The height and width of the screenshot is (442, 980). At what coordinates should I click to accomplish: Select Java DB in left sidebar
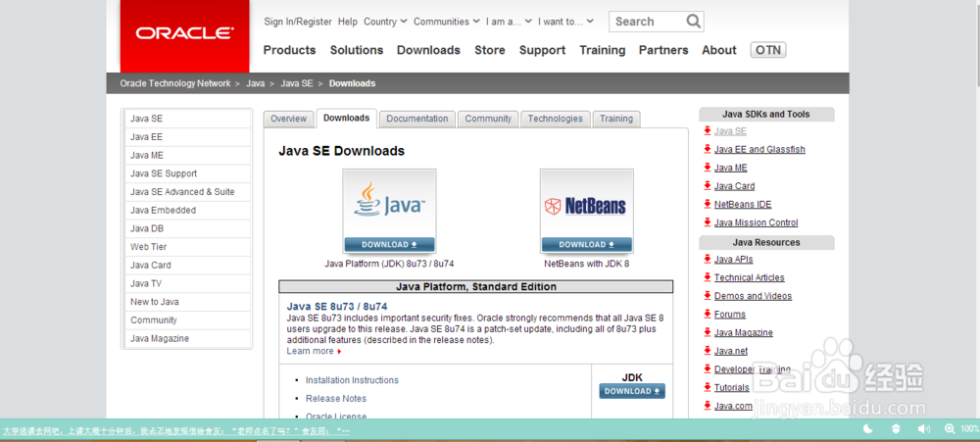pyautogui.click(x=187, y=228)
